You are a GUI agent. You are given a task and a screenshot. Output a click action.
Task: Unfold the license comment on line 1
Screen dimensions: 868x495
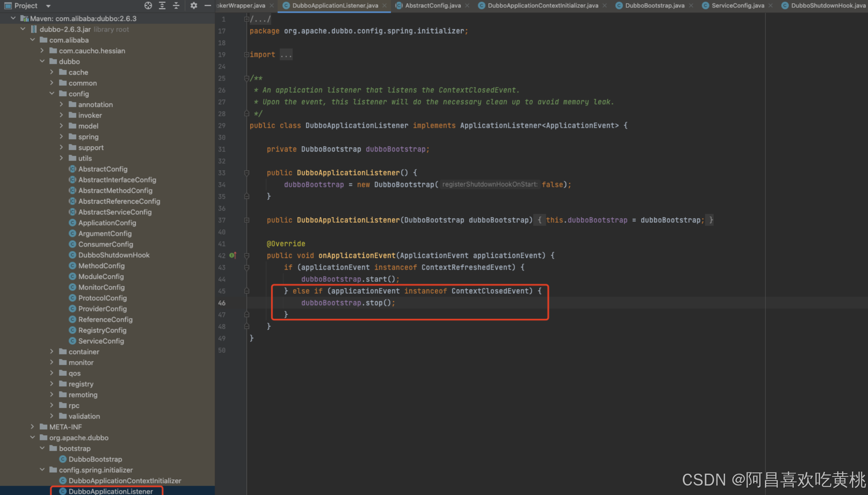pos(247,19)
